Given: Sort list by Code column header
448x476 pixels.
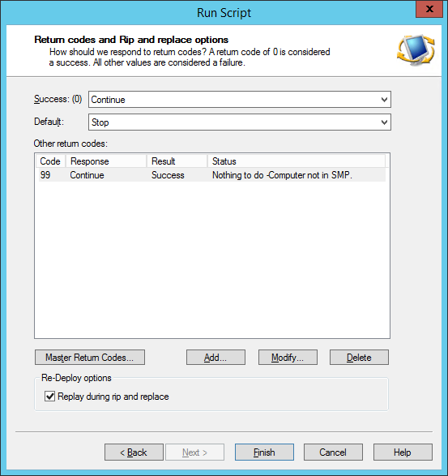Looking at the screenshot, I should 51,161.
